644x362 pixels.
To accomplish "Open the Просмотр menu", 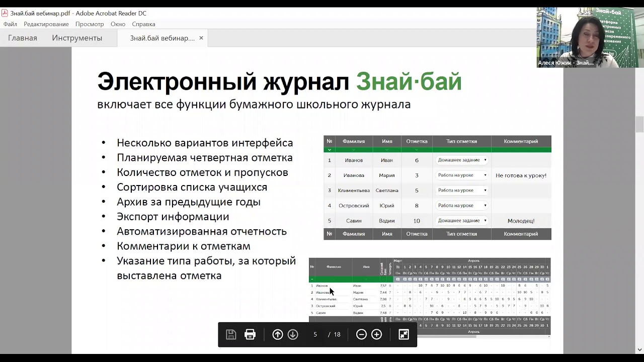I will coord(90,24).
